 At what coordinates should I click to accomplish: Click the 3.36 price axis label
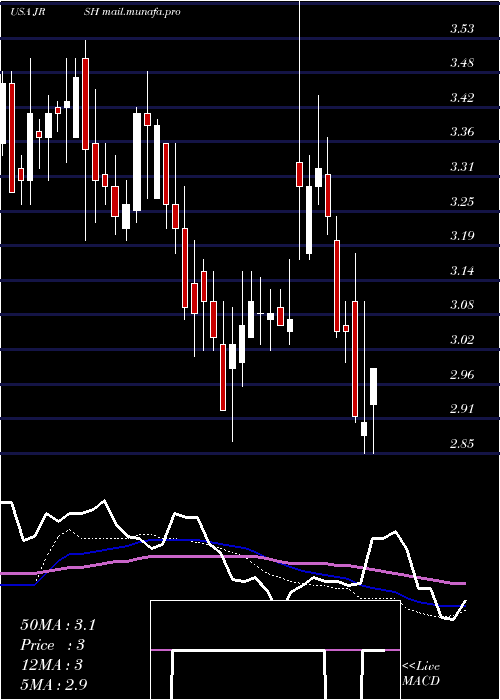click(462, 132)
